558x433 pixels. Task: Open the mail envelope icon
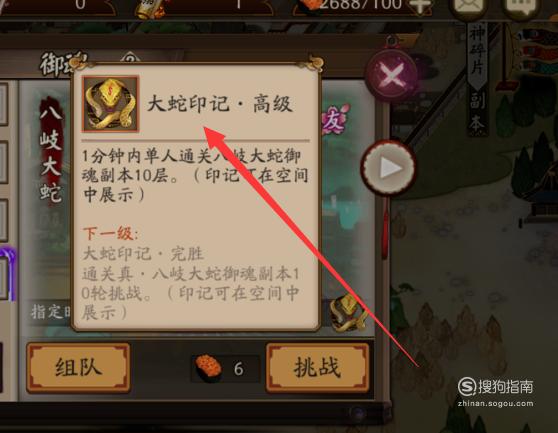[467, 7]
